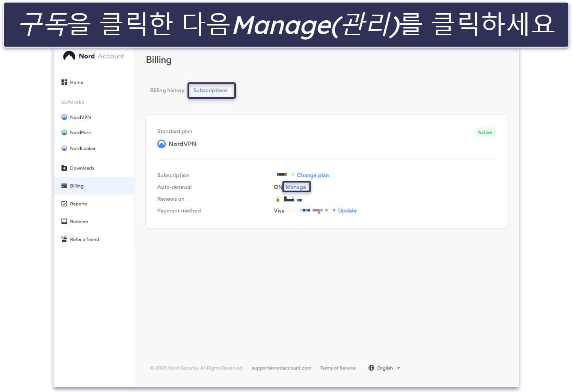572x392 pixels.
Task: Click the Reports sidebar icon
Action: 64,204
